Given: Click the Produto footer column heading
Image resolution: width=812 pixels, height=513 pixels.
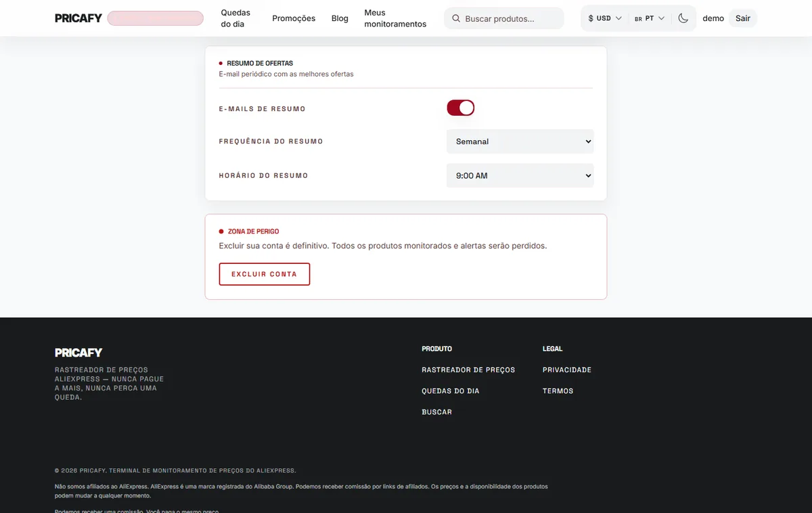Looking at the screenshot, I should pyautogui.click(x=436, y=349).
